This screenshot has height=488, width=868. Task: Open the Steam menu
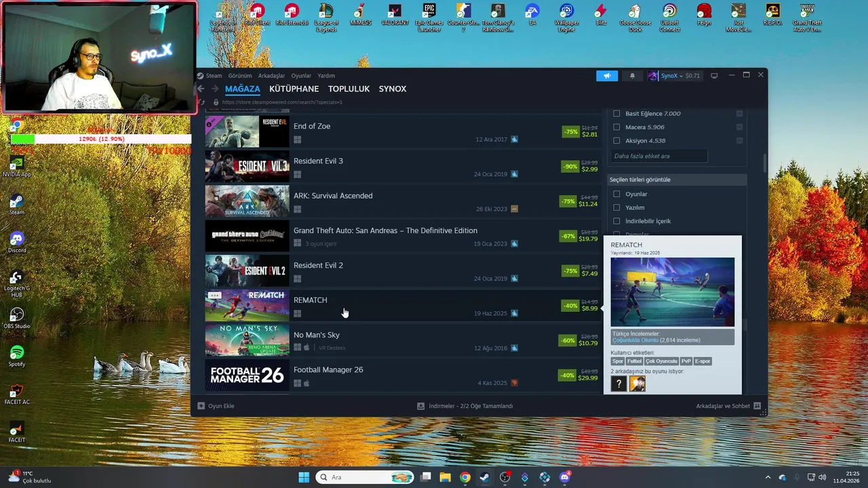[214, 76]
